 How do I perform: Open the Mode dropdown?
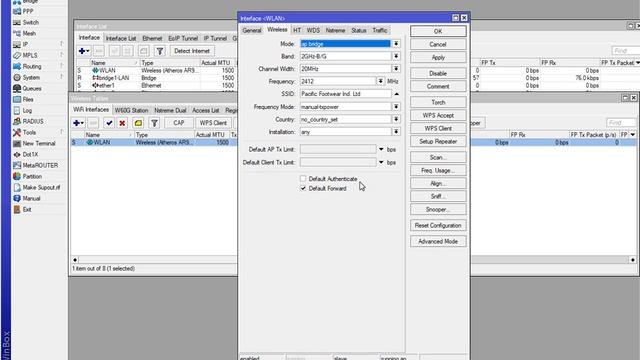(x=396, y=44)
